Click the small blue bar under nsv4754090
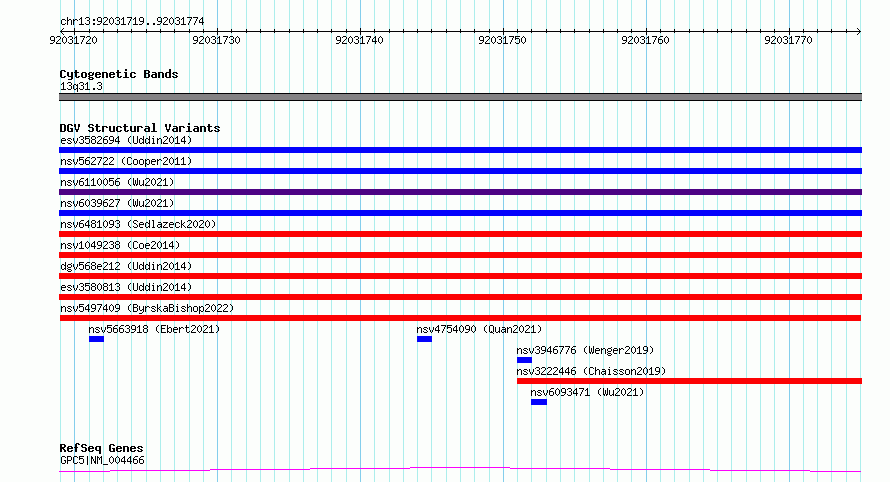This screenshot has height=482, width=890. 425,339
